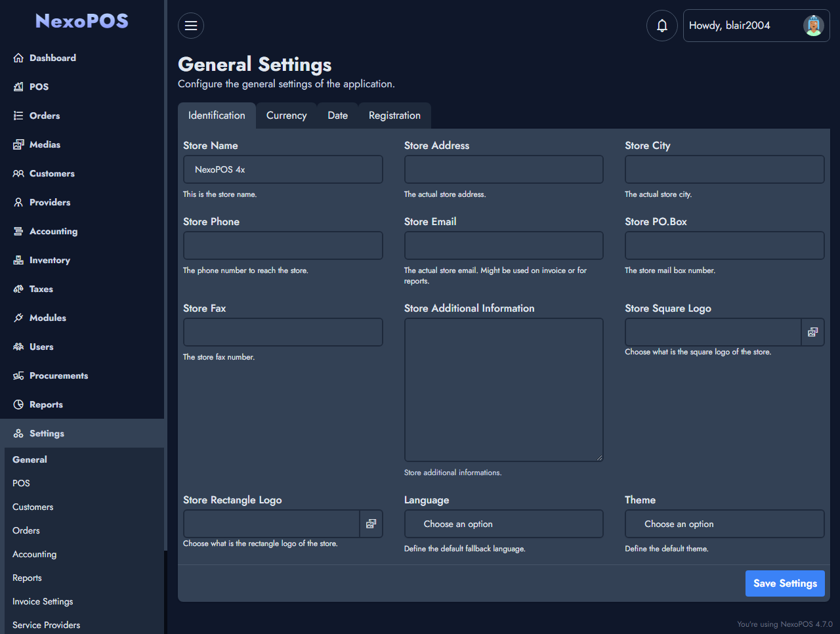Open the Invoice Settings submenu item

click(x=84, y=601)
